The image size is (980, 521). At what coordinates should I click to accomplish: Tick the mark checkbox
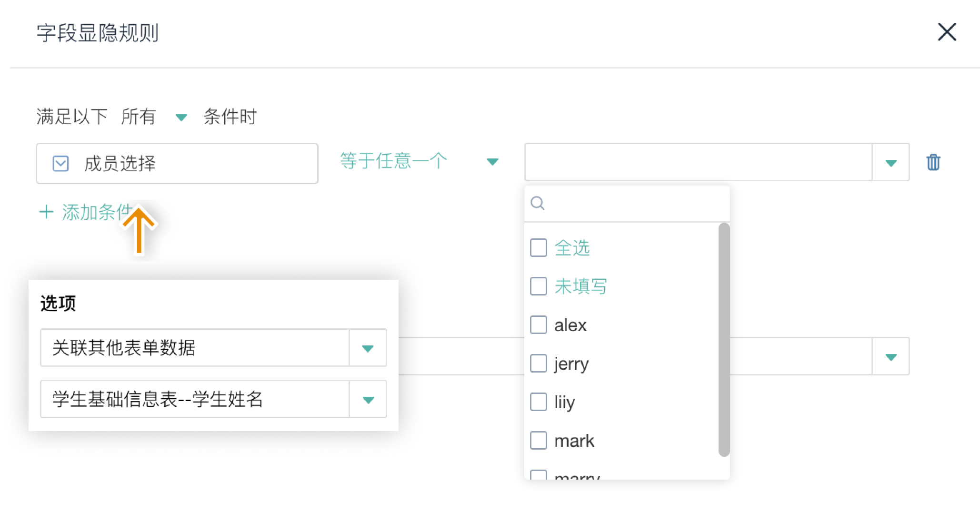coord(539,441)
